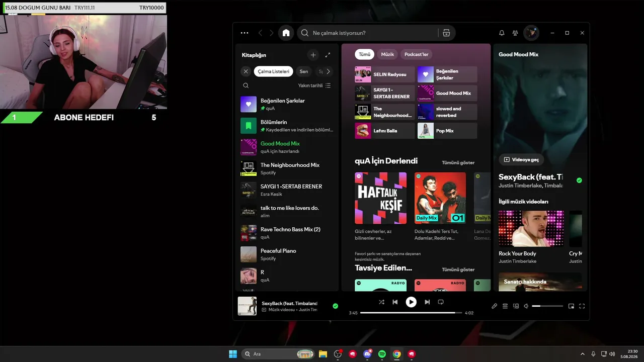Open Connect to a device
This screenshot has height=362, width=644.
tap(516, 306)
